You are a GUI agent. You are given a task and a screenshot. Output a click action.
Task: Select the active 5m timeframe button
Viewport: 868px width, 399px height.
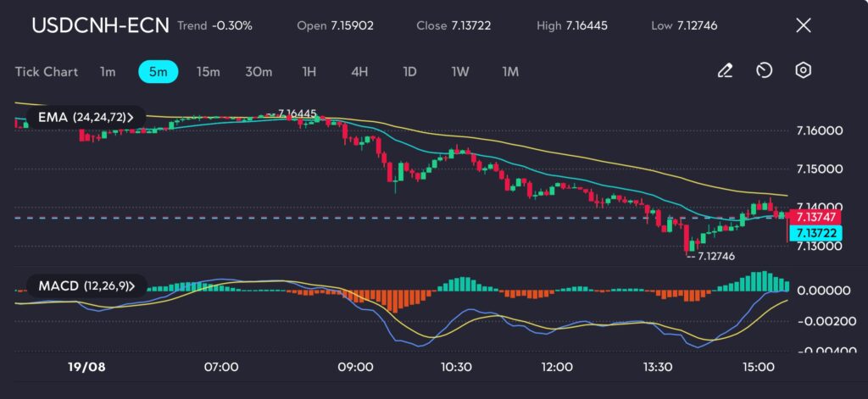point(158,72)
